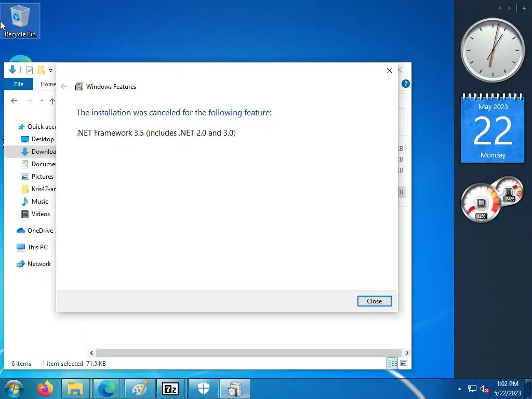Click the blue down-arrow quick access icon
The width and height of the screenshot is (532, 399).
click(12, 70)
